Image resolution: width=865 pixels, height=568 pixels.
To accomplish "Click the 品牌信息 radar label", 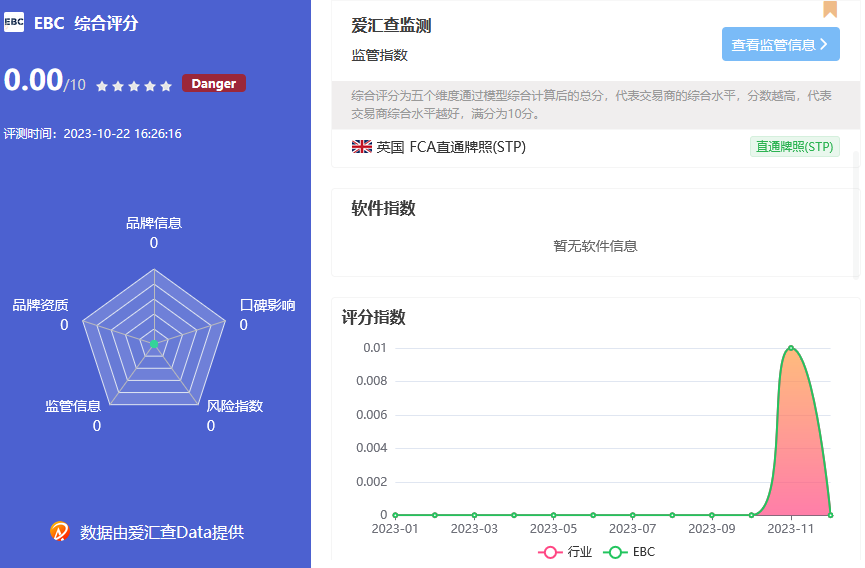I will [x=154, y=223].
